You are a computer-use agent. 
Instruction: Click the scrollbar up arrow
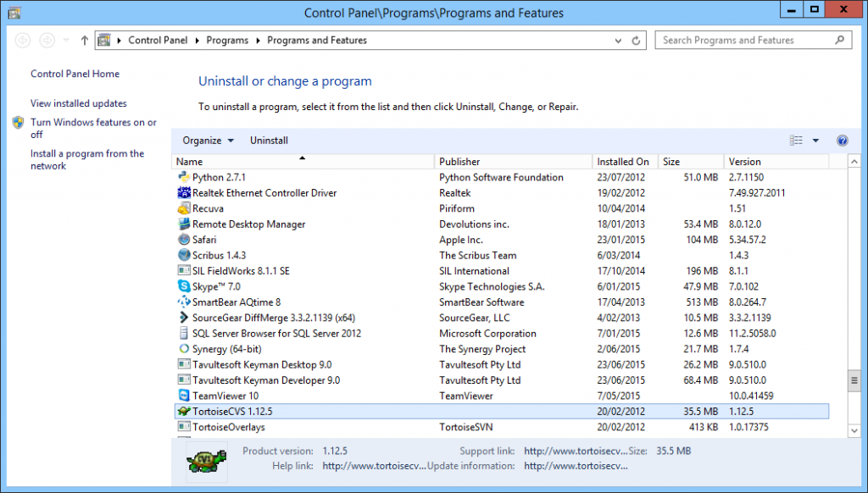pyautogui.click(x=854, y=162)
